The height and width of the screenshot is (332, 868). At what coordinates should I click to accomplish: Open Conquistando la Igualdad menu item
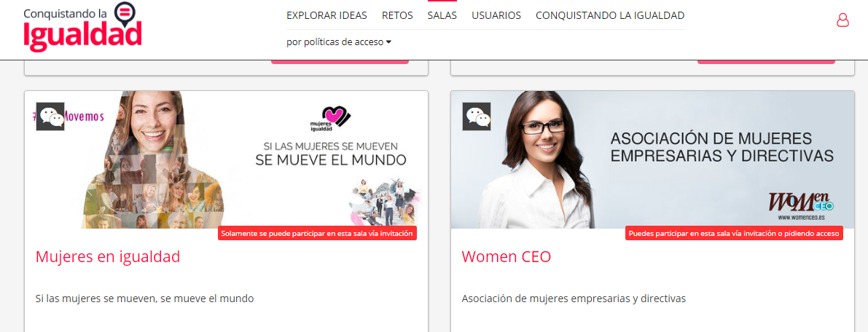(610, 15)
